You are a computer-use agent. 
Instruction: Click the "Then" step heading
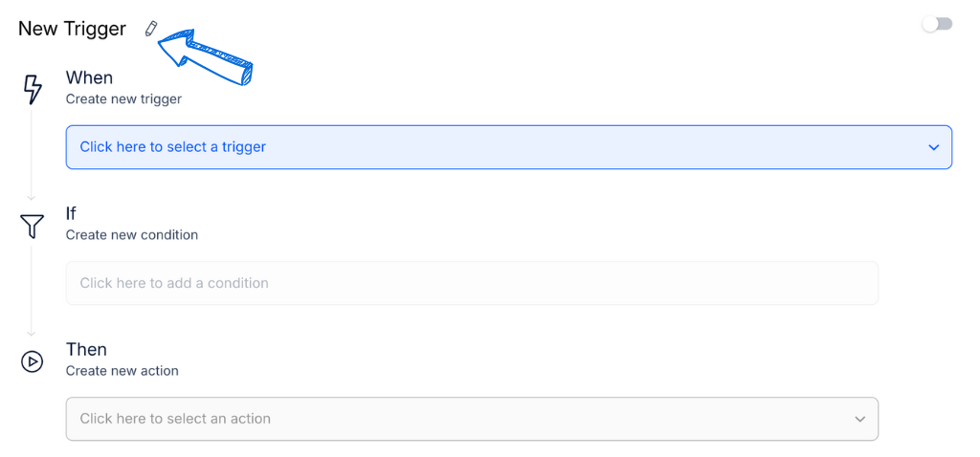pos(86,349)
